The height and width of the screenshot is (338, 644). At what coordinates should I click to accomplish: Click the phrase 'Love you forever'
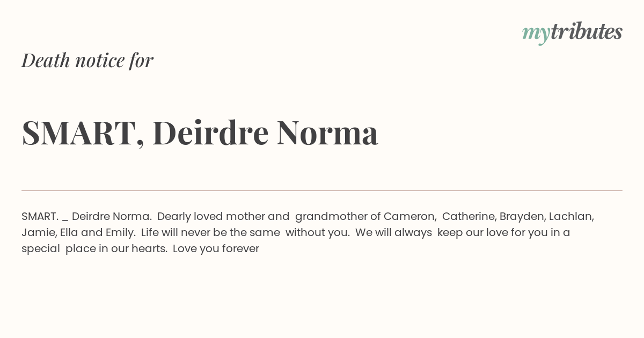216,248
